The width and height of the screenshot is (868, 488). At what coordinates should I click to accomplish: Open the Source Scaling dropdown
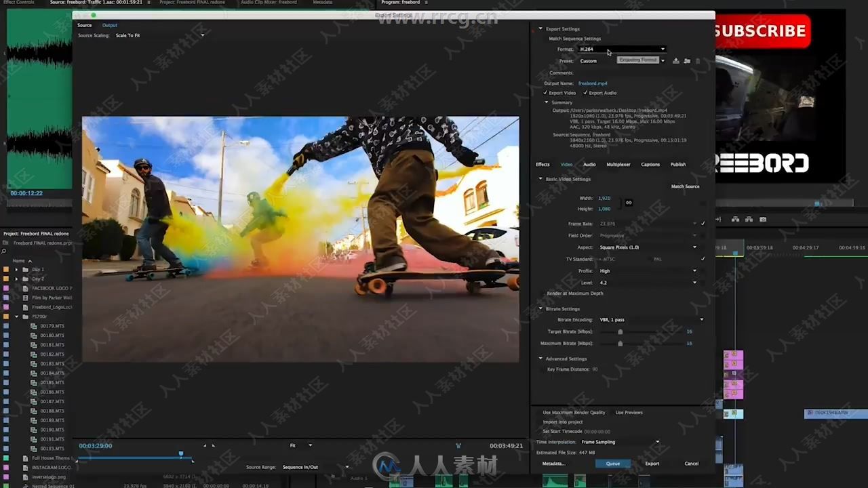point(159,35)
